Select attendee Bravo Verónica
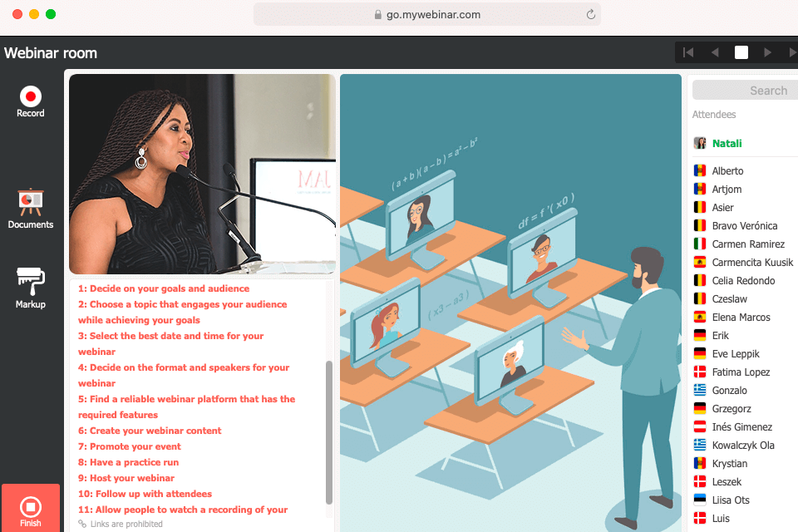Image resolution: width=798 pixels, height=532 pixels. (x=745, y=225)
